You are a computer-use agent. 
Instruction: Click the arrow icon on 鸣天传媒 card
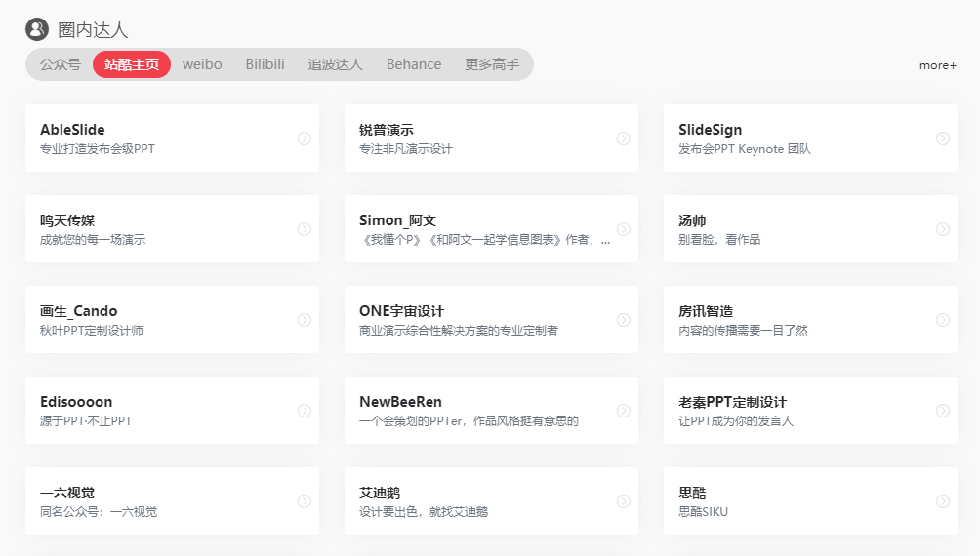[305, 229]
